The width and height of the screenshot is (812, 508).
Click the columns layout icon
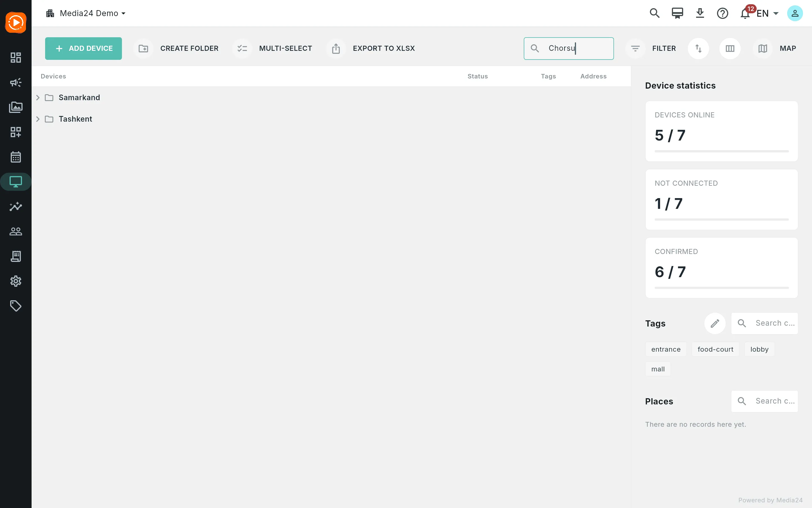point(730,48)
